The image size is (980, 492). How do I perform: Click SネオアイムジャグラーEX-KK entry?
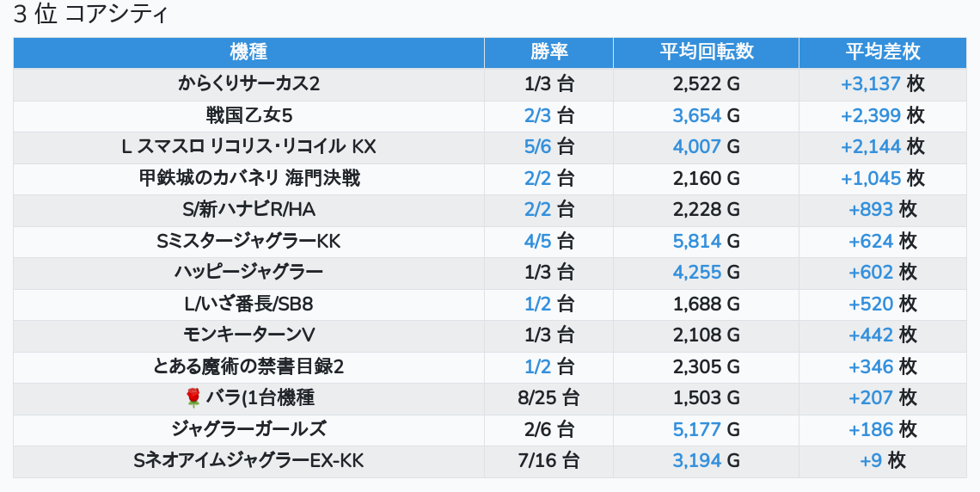click(248, 461)
